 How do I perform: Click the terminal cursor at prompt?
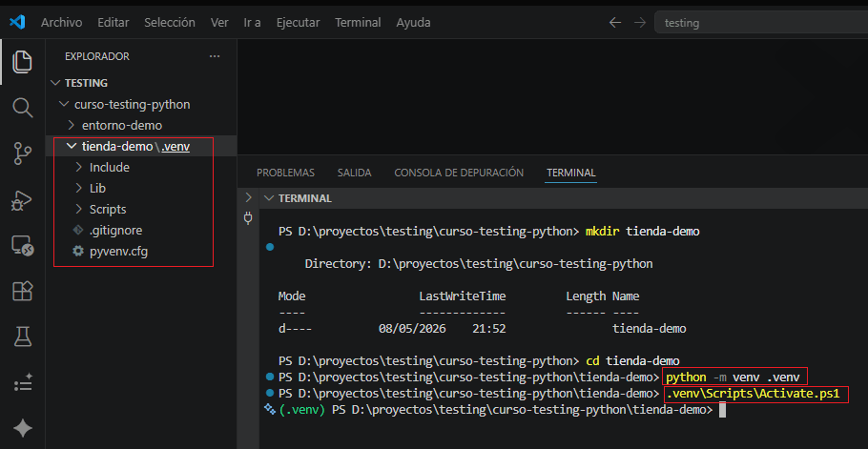722,410
